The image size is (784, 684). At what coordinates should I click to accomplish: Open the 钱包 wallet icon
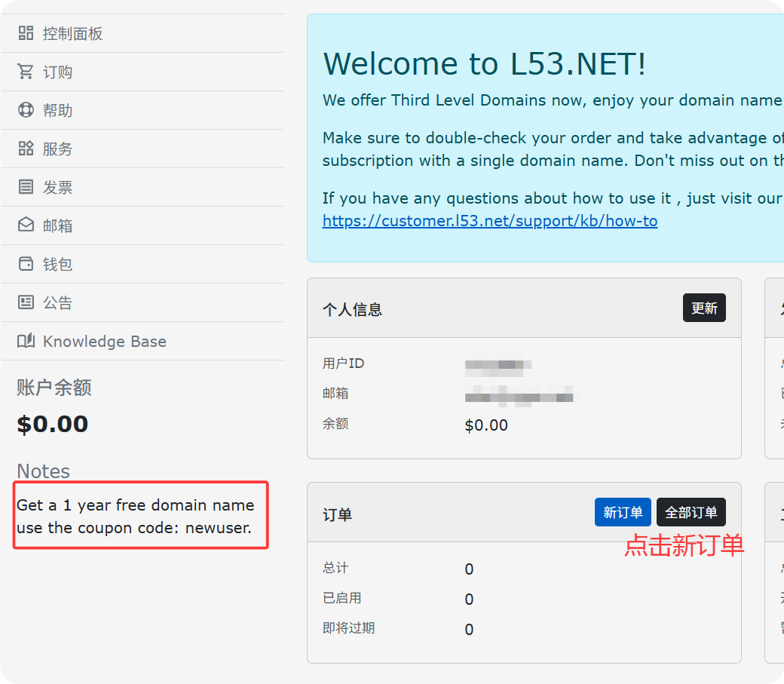click(x=24, y=264)
